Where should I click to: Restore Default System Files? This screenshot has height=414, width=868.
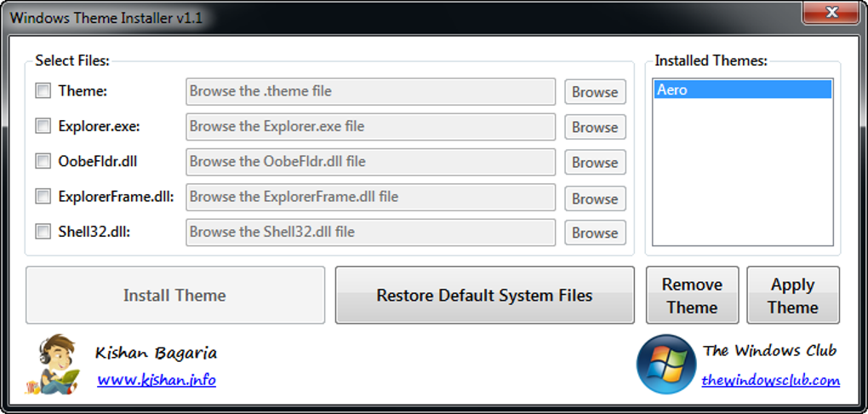point(484,296)
